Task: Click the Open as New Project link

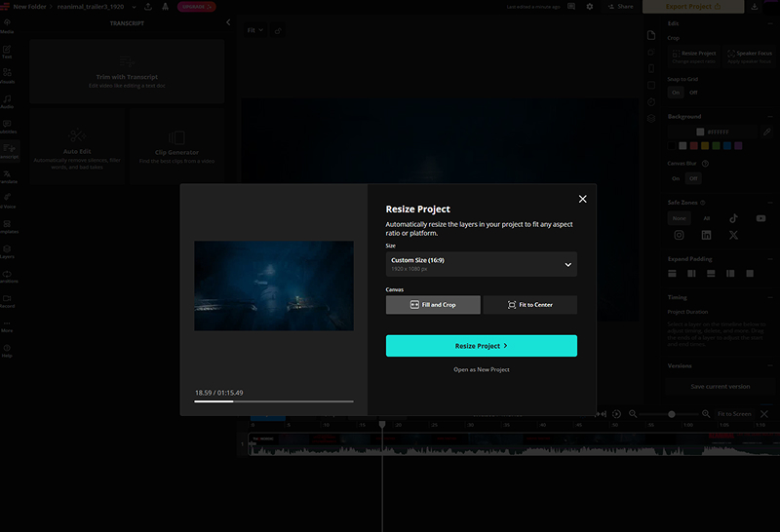Action: (481, 370)
